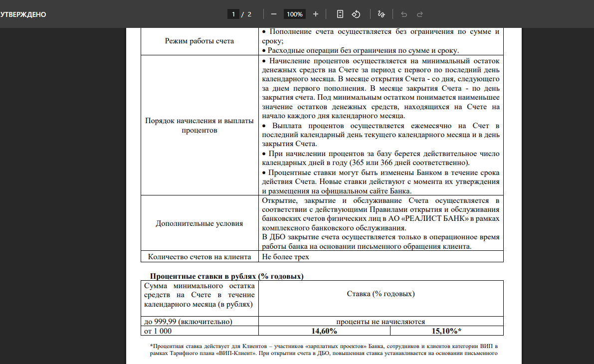Click the zoom in plus button
Viewport: 594px width, 364px height.
pyautogui.click(x=316, y=14)
